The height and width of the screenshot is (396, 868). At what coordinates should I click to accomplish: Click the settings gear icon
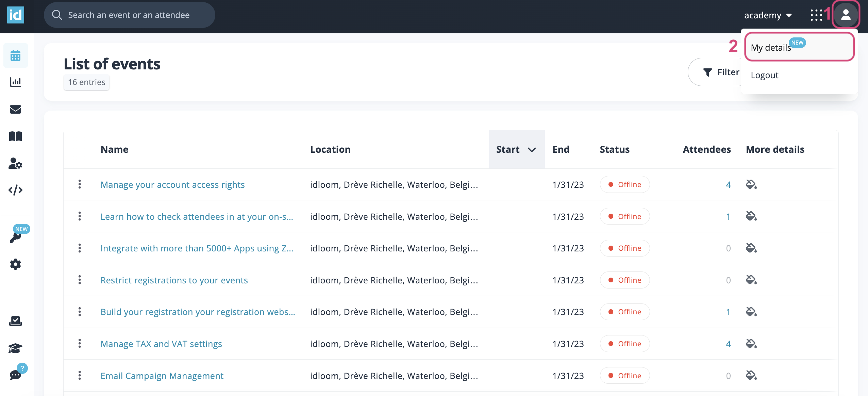[15, 264]
